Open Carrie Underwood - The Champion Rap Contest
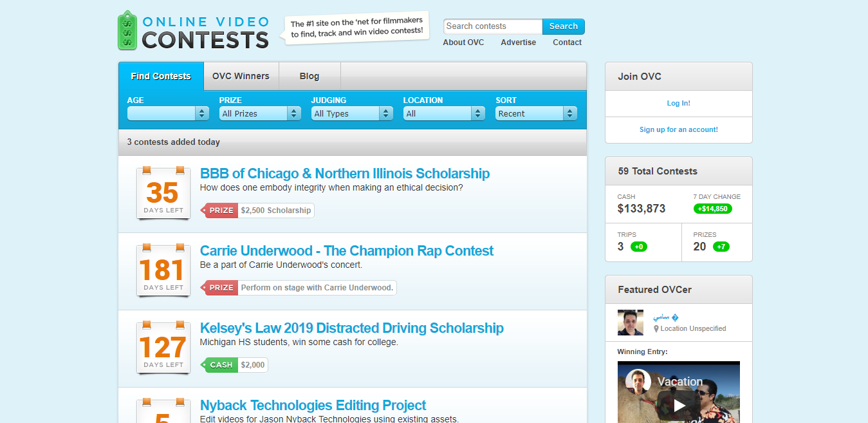This screenshot has width=868, height=423. pos(347,251)
